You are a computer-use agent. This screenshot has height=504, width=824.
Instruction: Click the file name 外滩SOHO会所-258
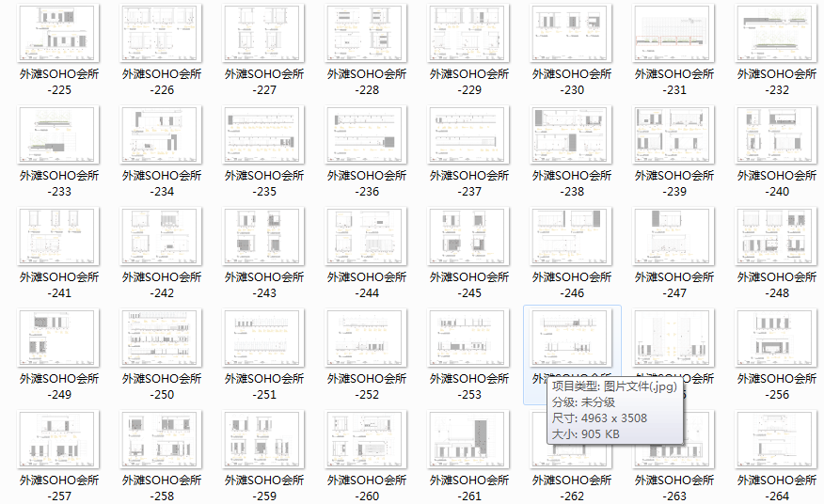point(162,488)
